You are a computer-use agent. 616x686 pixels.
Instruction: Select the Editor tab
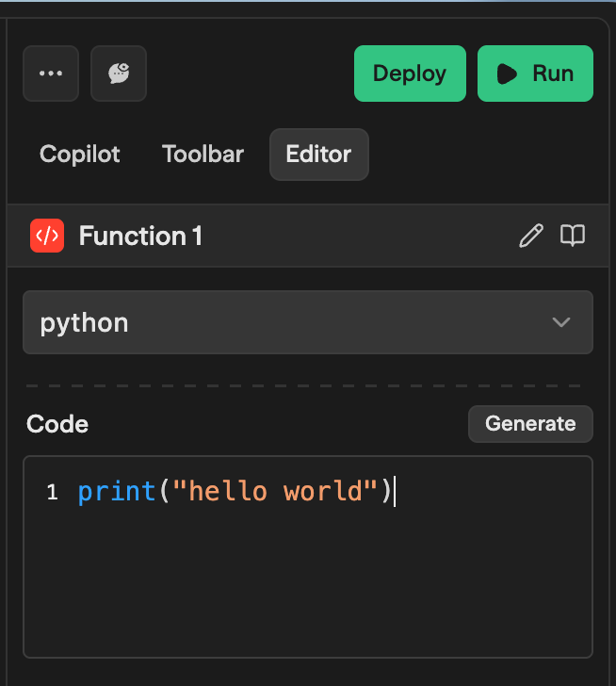point(319,155)
